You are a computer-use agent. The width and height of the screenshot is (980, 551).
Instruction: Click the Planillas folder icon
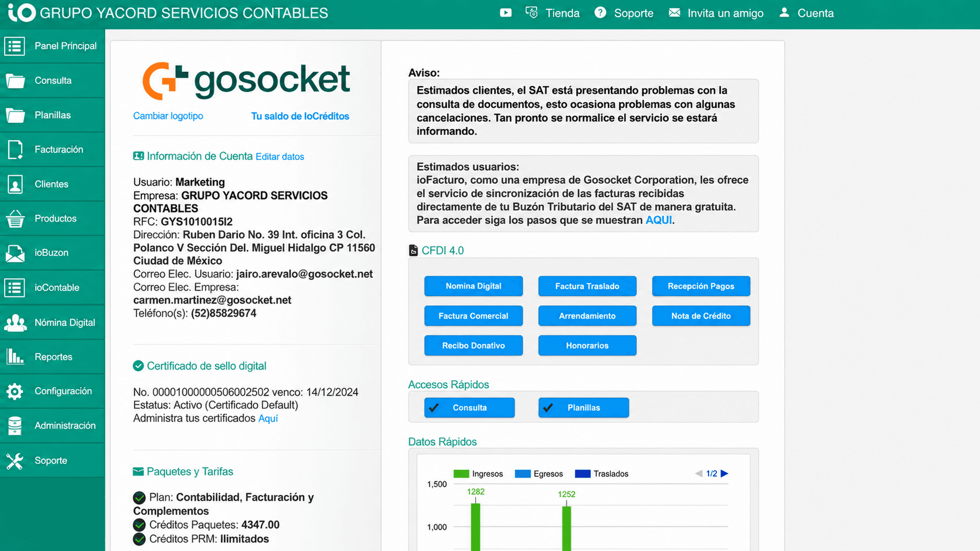(15, 115)
